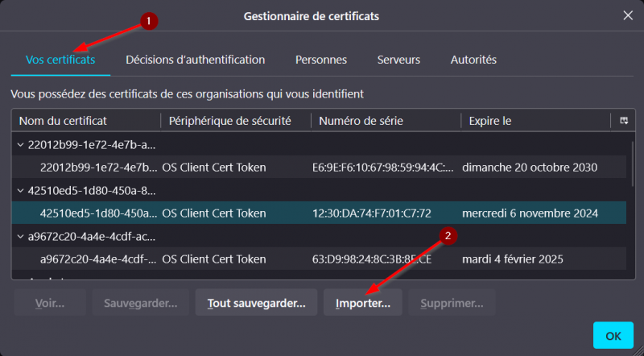Select certificate expiring mardi 4 février 2025

point(322,259)
